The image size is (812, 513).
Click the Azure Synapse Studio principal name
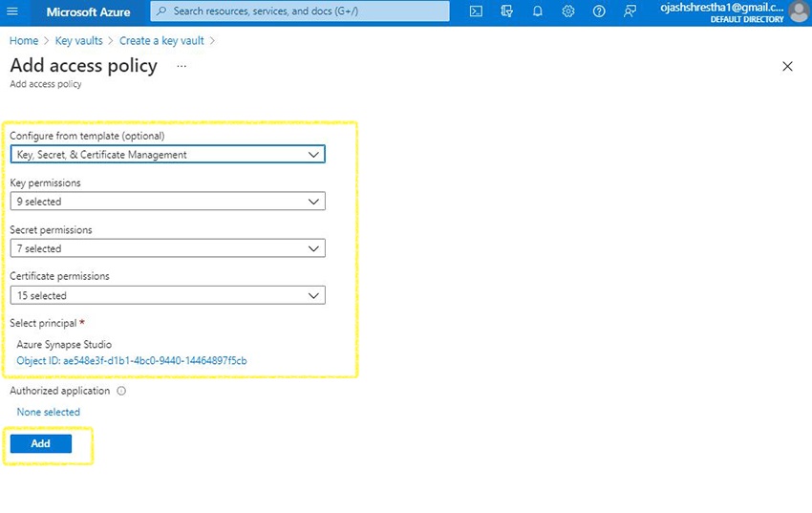[64, 345]
